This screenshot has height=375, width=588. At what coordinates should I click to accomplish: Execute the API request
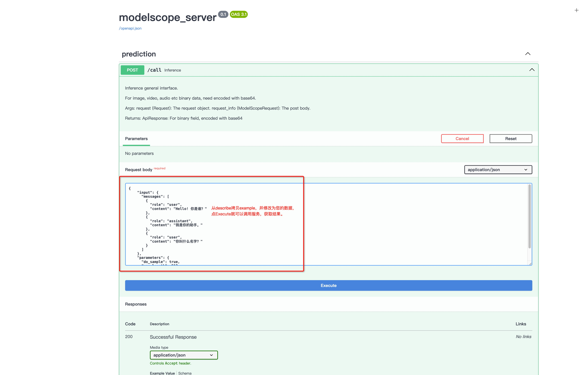tap(328, 285)
